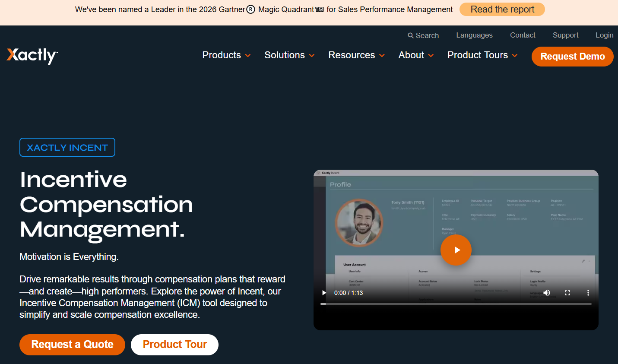Seek using the video progress bar
Screen dimensions: 618x364
click(x=456, y=304)
